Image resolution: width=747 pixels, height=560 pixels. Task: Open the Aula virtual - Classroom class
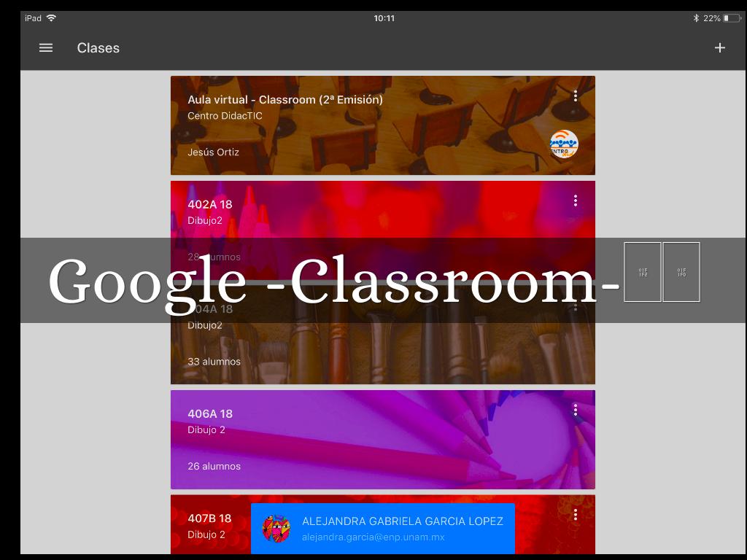(x=285, y=100)
